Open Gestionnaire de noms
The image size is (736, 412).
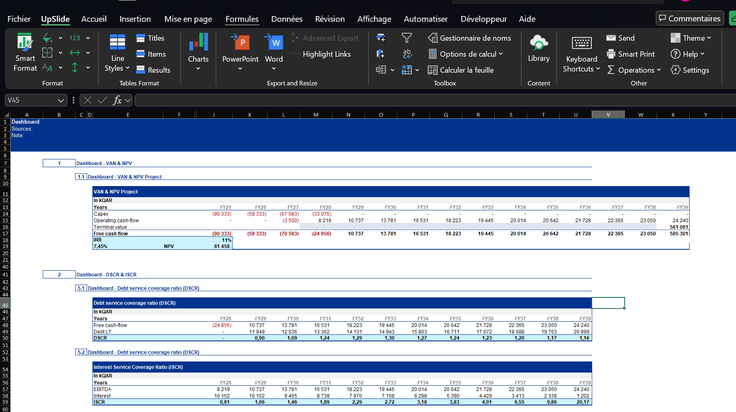pos(469,38)
